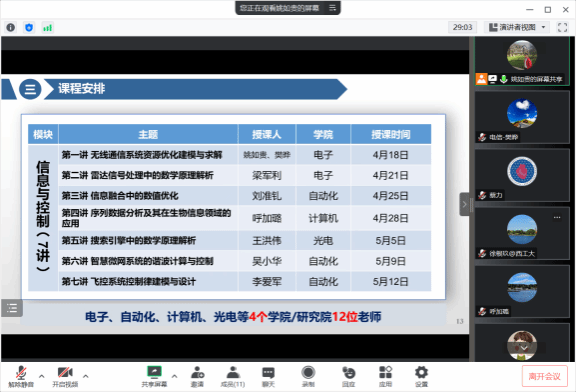Open the members (11) list
The width and height of the screenshot is (576, 392).
pos(233,376)
